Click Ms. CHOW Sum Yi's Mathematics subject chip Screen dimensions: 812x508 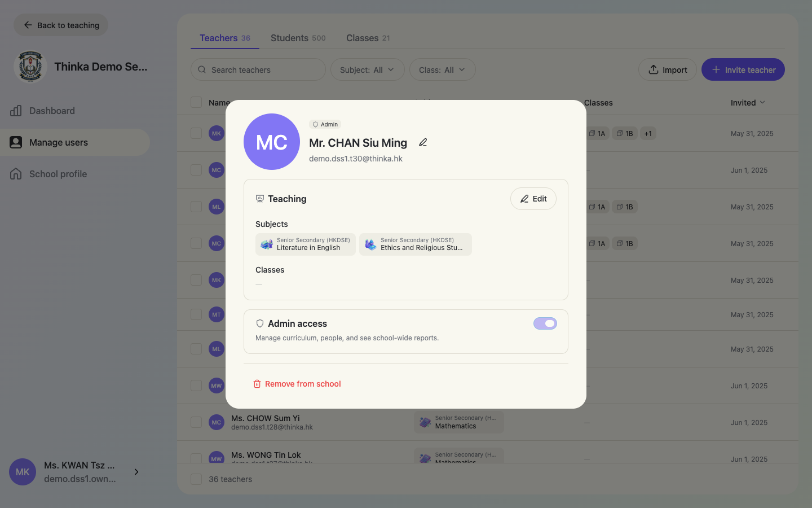coord(459,422)
